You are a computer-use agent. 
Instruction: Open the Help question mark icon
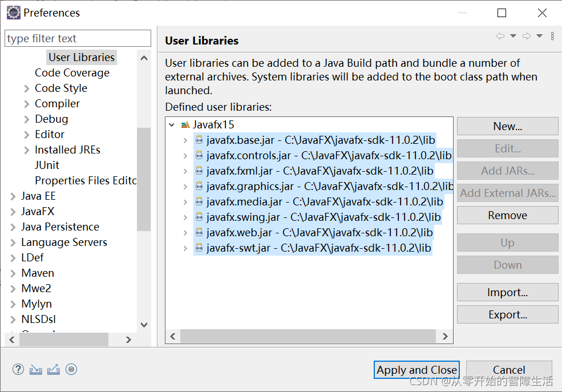pos(18,369)
